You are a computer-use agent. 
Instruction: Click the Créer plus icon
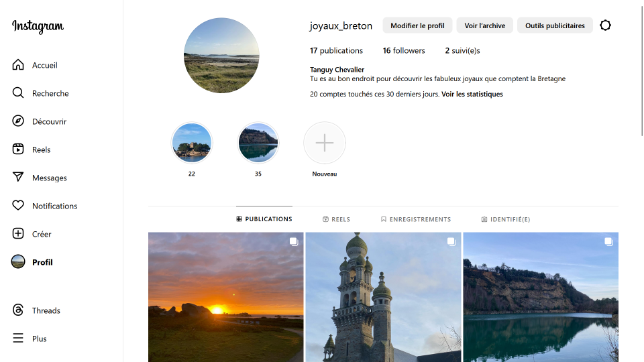[x=18, y=234]
